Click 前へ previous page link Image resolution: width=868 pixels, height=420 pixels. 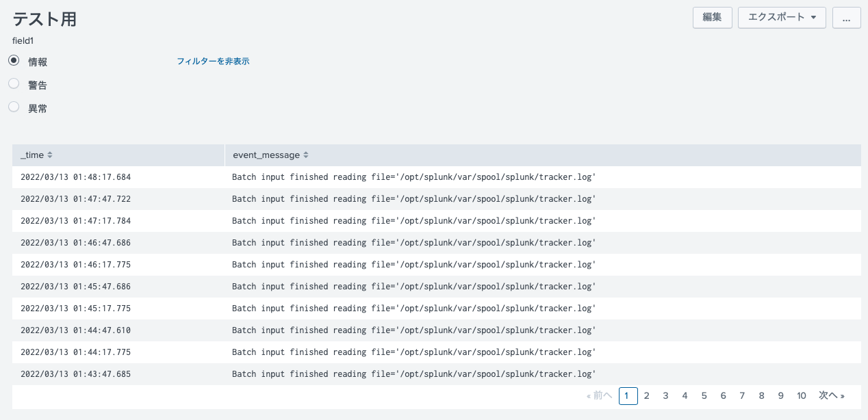(x=599, y=395)
